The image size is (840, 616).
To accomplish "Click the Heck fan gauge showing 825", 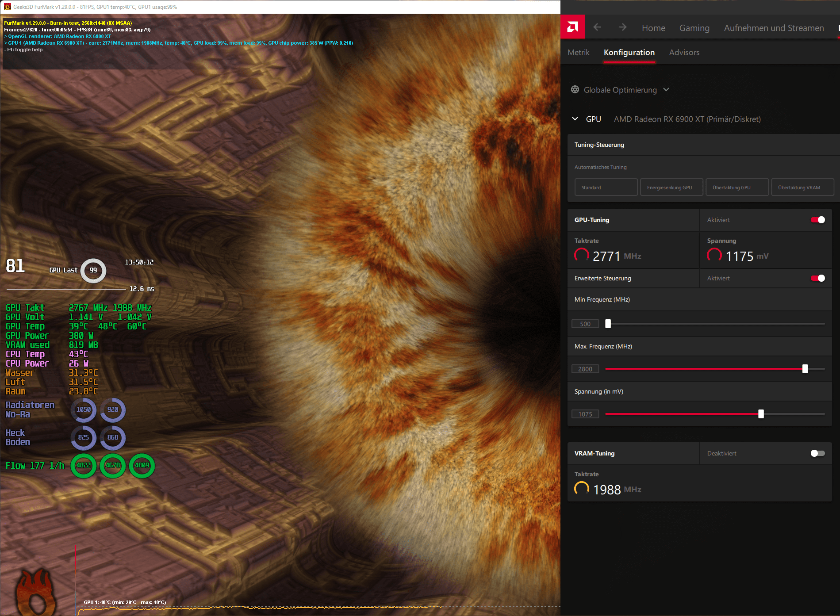I will tap(84, 438).
